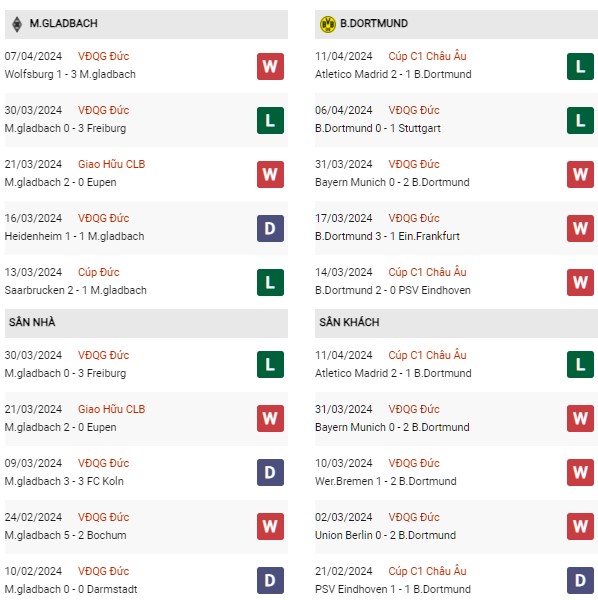
Task: Click the D badge for M.gladbach 3-3 FC Koln
Action: 270,472
